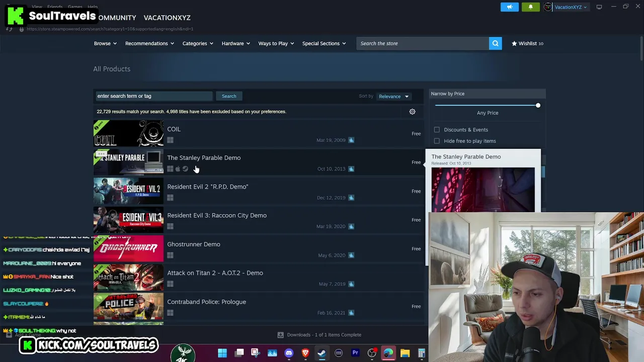This screenshot has width=644, height=362.
Task: Open Discord from the taskbar
Action: tap(289, 353)
